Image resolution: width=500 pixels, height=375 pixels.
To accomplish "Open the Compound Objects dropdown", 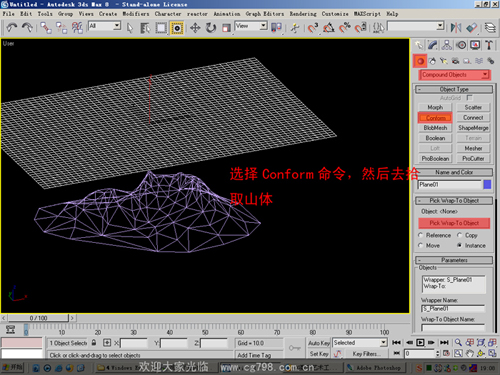I will pos(455,75).
